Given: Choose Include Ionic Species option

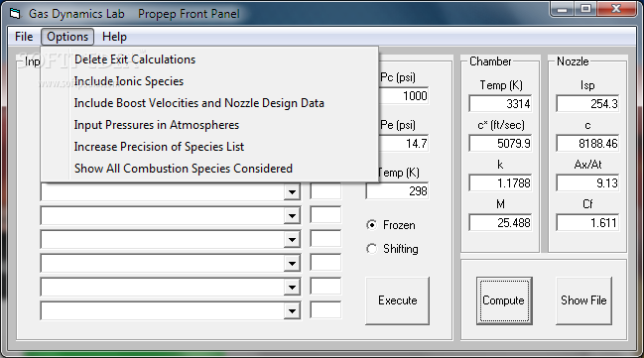Looking at the screenshot, I should click(209, 81).
